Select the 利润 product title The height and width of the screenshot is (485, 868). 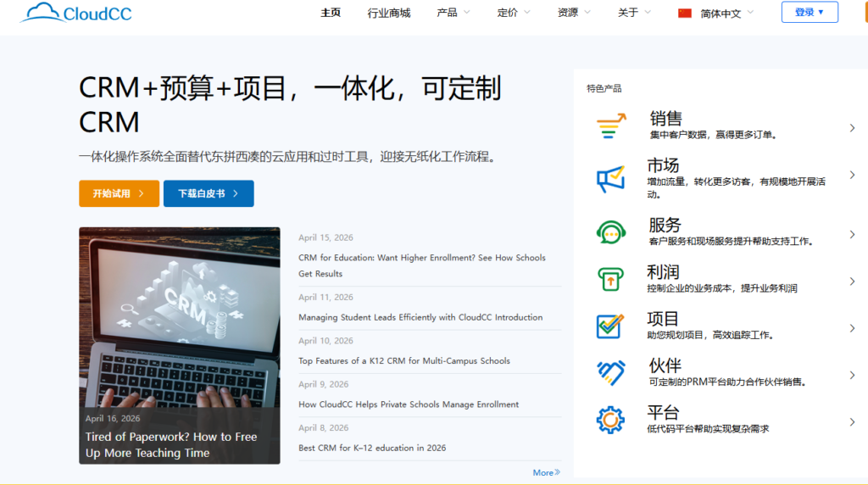click(x=663, y=272)
